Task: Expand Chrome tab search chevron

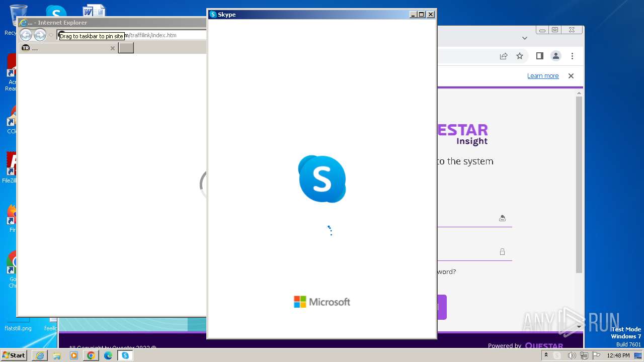Action: pyautogui.click(x=525, y=38)
